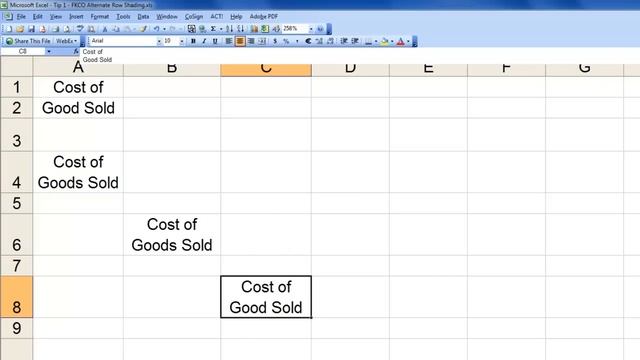Open the CoSign menu
This screenshot has height=360, width=640.
click(193, 17)
